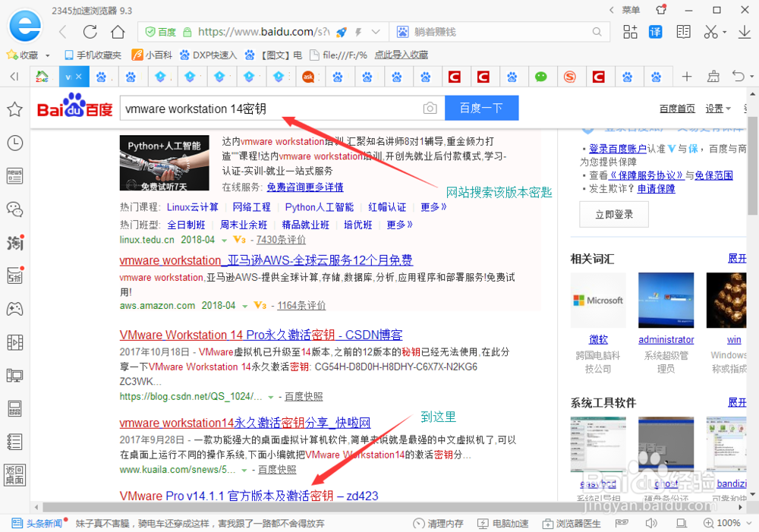The width and height of the screenshot is (759, 532).
Task: Switch to the orange ask tab
Action: point(308,77)
